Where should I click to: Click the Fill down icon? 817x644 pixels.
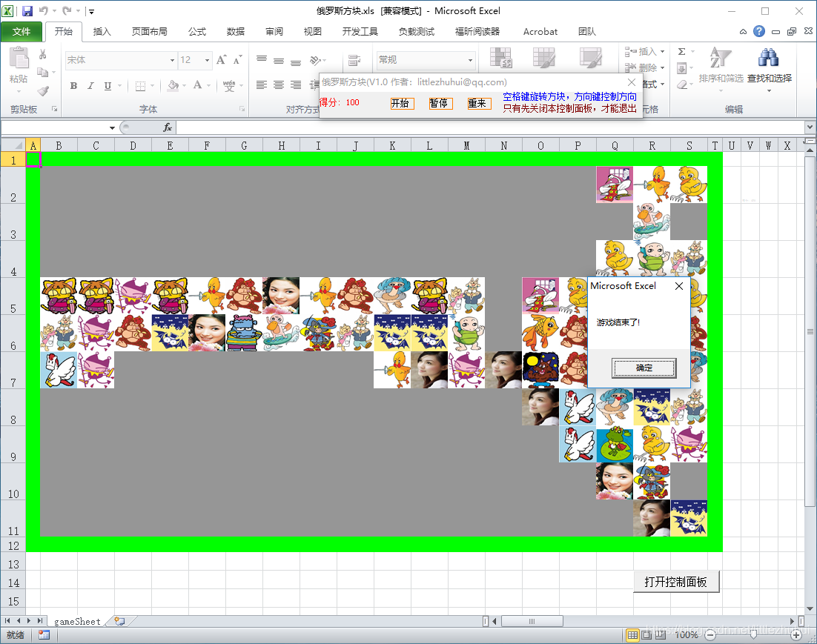(681, 68)
